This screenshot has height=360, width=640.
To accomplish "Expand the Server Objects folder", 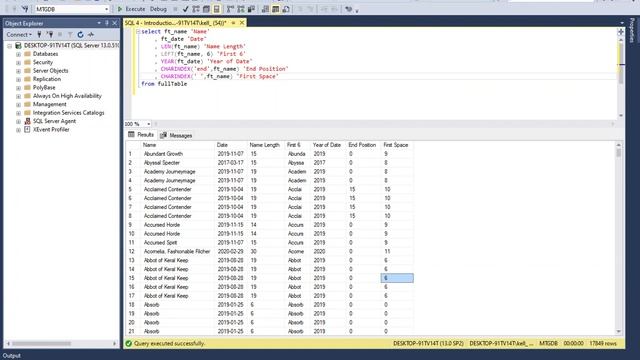I will (18, 71).
